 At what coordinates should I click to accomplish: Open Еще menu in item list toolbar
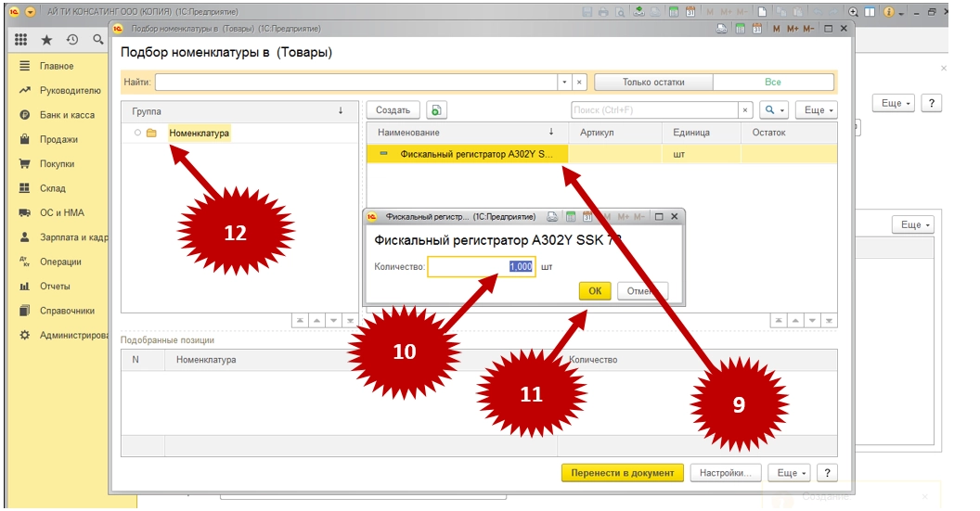(817, 110)
